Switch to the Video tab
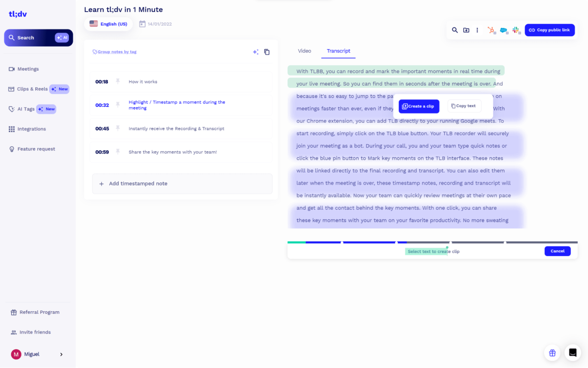This screenshot has height=368, width=588. pyautogui.click(x=304, y=50)
